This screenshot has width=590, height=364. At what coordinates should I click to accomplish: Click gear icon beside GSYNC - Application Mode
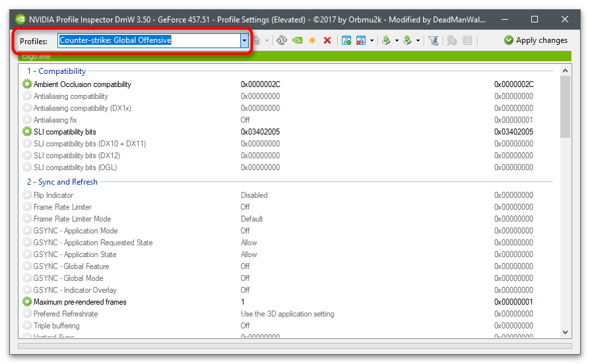click(x=26, y=231)
